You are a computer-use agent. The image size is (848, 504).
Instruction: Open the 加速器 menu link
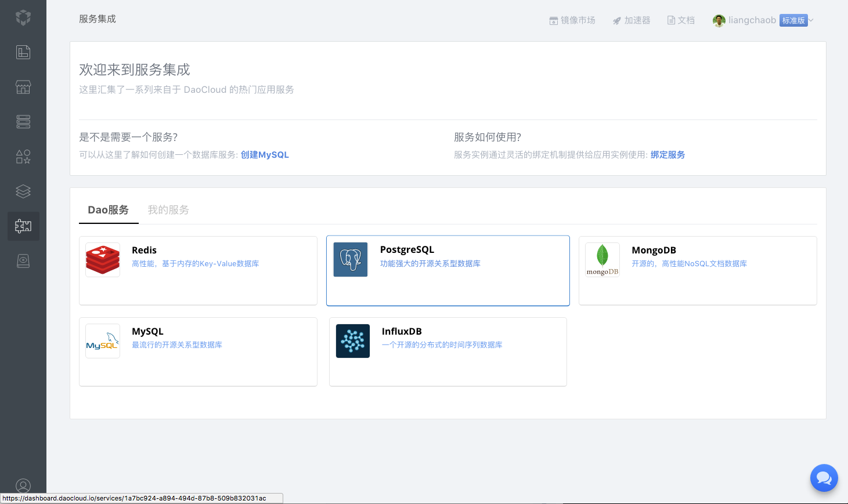point(637,20)
